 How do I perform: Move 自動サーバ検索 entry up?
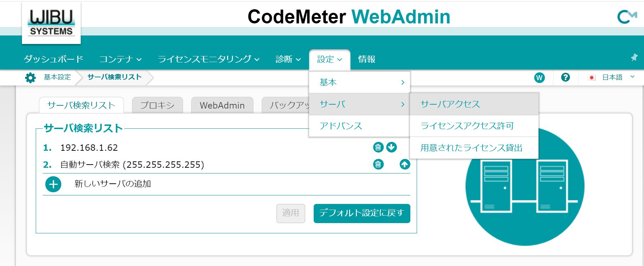405,164
